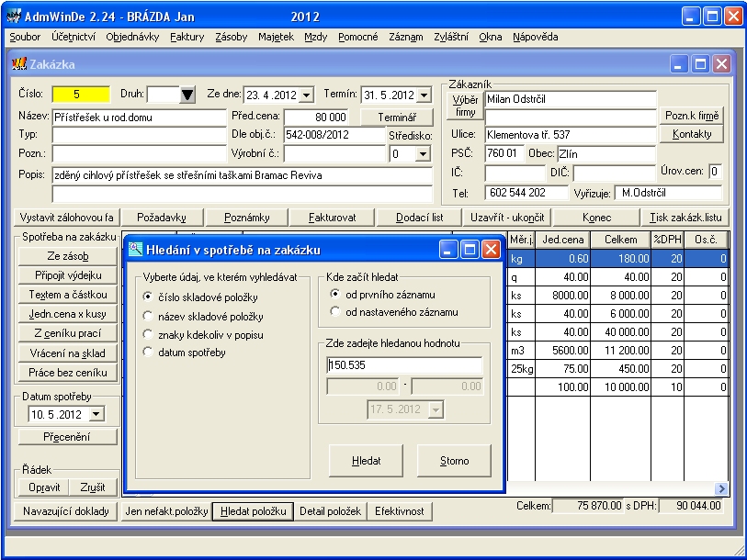The width and height of the screenshot is (747, 560).
Task: Click the AdmWinDe application icon in title bar
Action: click(14, 17)
